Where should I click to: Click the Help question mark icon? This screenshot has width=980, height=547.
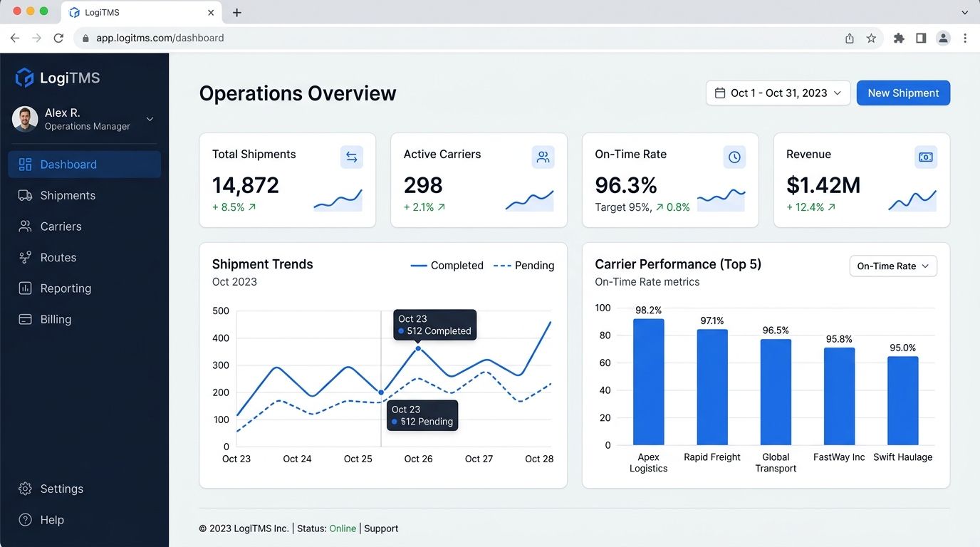pos(25,520)
